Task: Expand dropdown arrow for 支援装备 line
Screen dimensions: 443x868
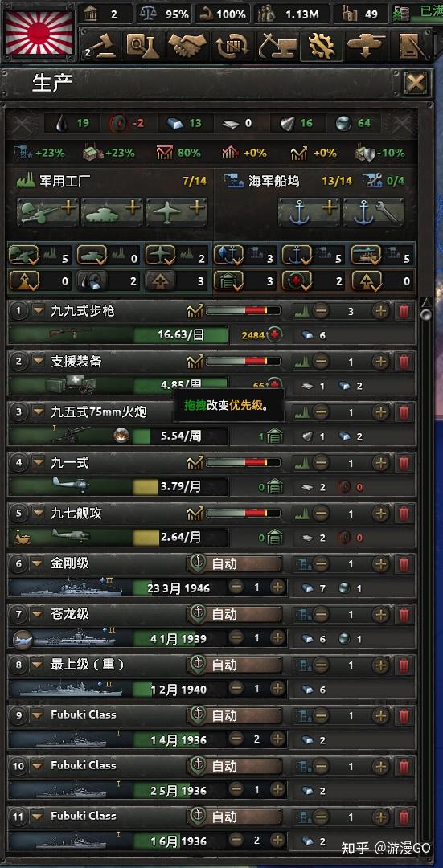Action: point(38,362)
